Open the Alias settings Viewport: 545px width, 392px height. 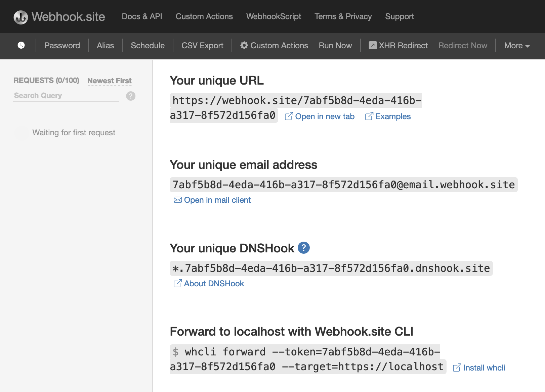[106, 46]
